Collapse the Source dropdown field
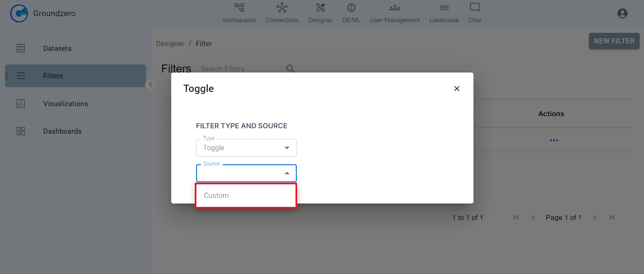 (x=287, y=173)
